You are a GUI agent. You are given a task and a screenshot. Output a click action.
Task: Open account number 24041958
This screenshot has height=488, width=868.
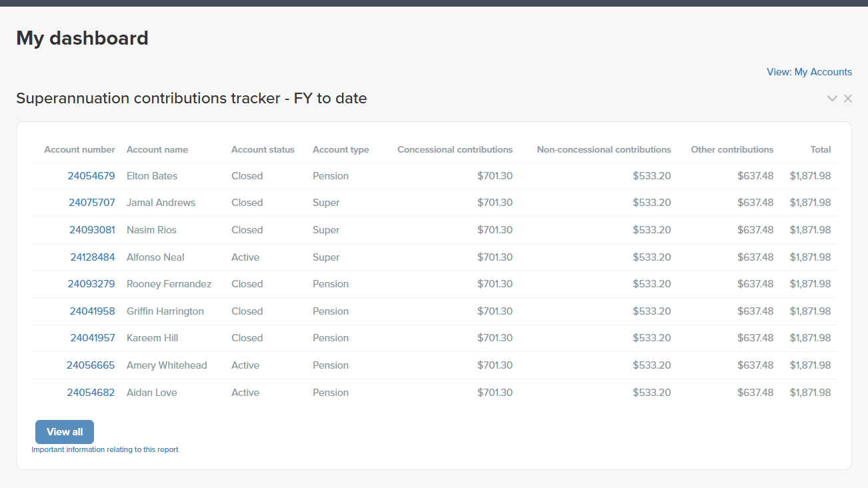92,311
